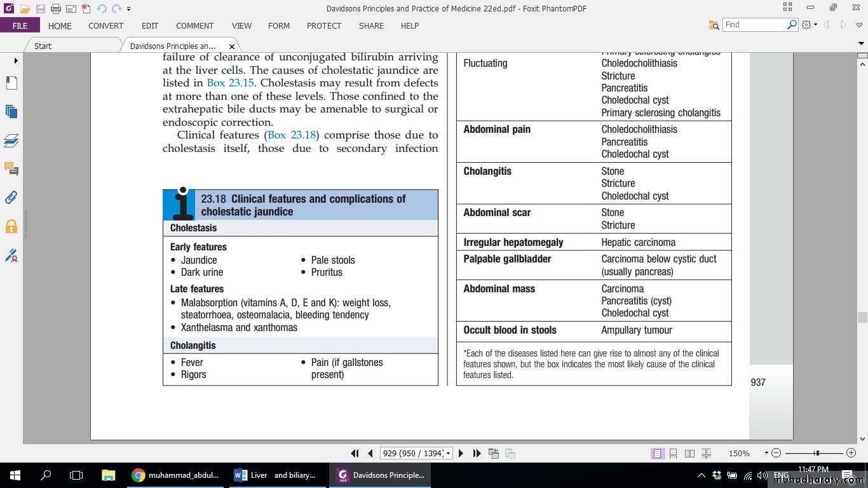Screen dimensions: 868x488
Task: Switch to continuous page view
Action: coord(674,454)
